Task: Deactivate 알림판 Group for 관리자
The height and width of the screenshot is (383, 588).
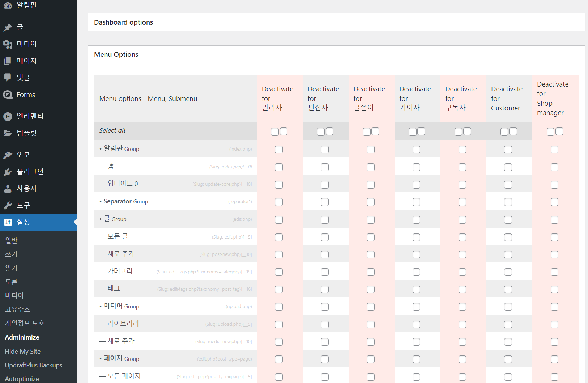Action: pos(279,150)
